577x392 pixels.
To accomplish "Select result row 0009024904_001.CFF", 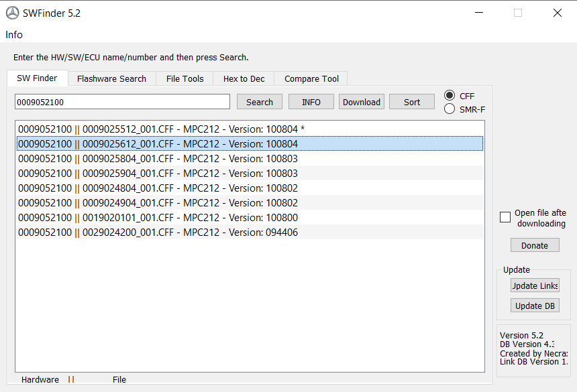I will [x=250, y=202].
